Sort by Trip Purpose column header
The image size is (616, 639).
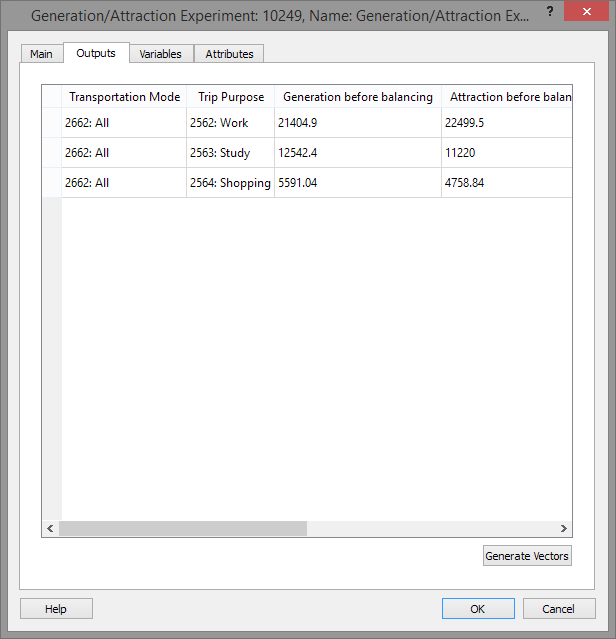click(230, 97)
